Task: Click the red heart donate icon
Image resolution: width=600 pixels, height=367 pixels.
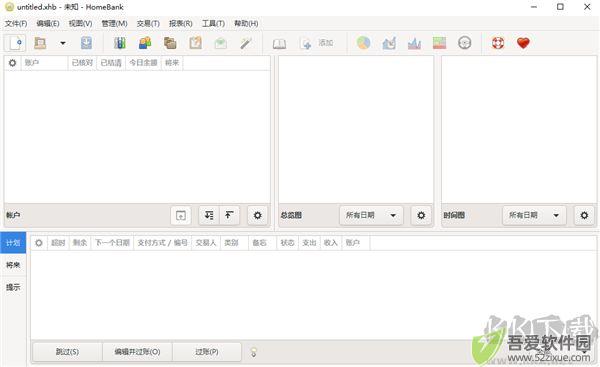Action: [x=523, y=43]
